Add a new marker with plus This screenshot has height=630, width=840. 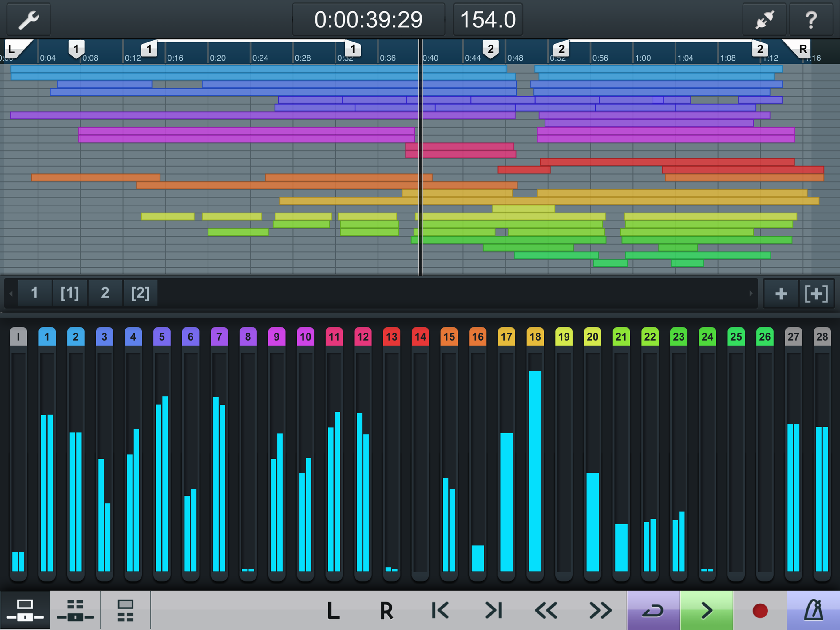click(781, 293)
